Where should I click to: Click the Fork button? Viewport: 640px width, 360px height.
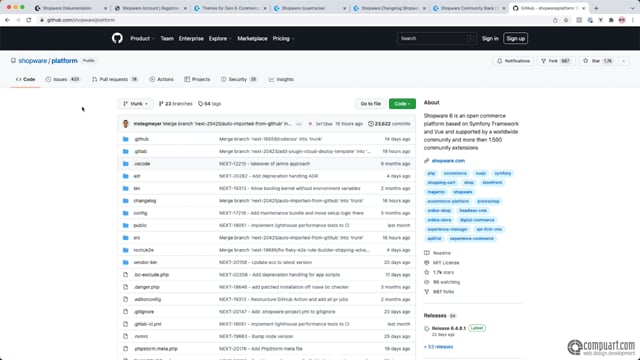tap(556, 61)
